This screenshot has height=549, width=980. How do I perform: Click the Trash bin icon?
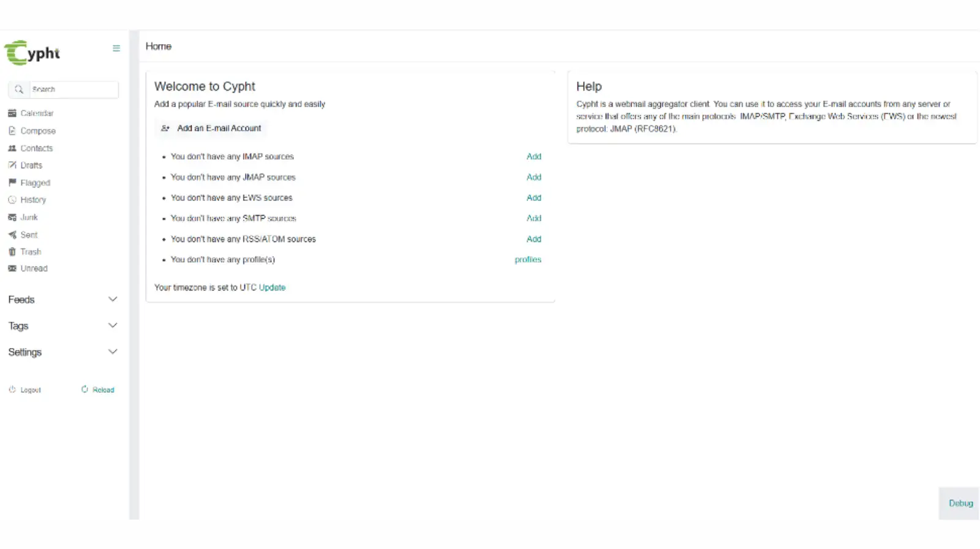(x=12, y=252)
